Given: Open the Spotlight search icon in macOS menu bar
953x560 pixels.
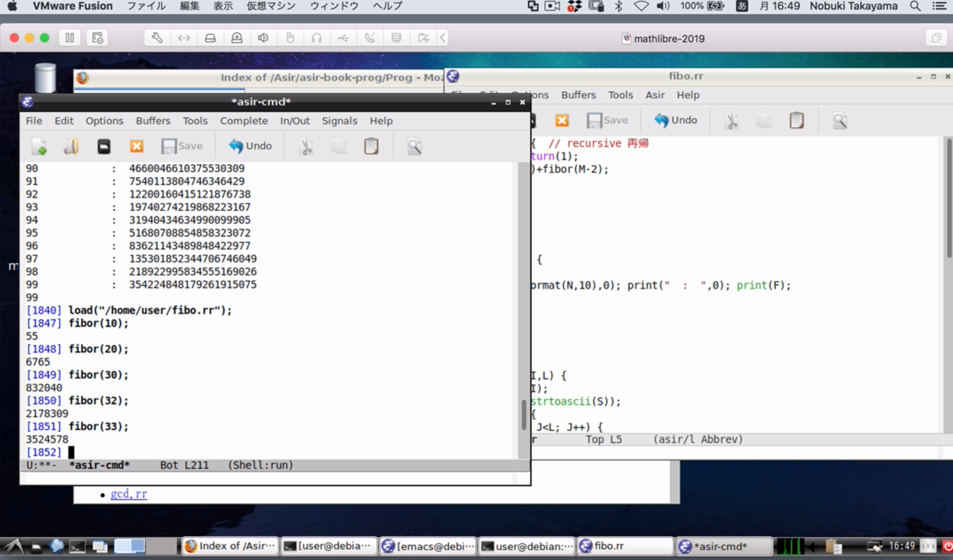Looking at the screenshot, I should [x=915, y=6].
